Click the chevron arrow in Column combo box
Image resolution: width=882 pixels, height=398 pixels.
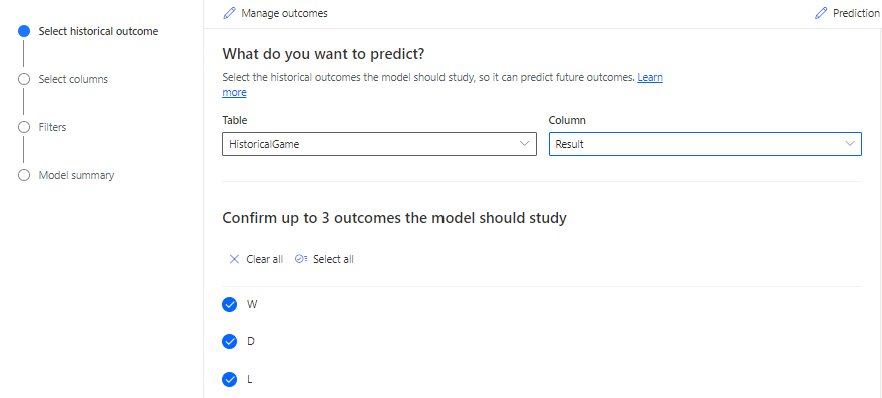[x=849, y=144]
